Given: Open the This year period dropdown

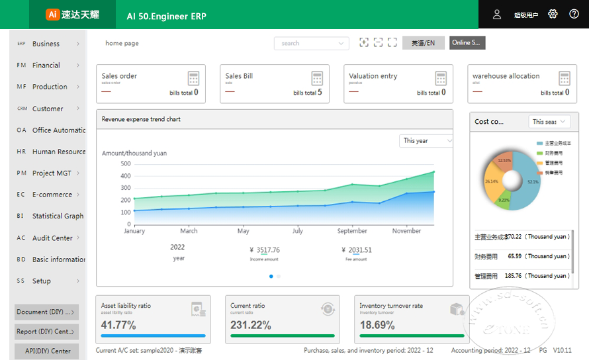Looking at the screenshot, I should click(426, 141).
